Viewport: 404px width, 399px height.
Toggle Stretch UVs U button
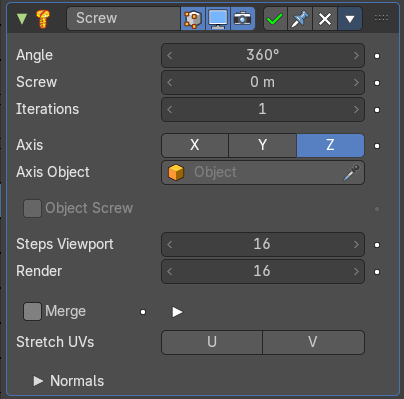pos(212,342)
